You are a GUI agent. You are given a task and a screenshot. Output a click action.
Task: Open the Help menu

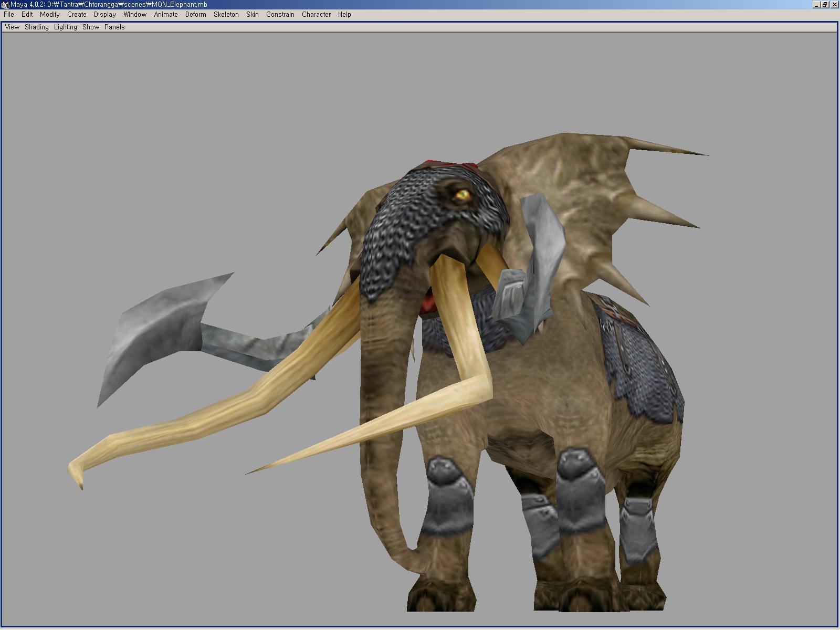pos(344,14)
